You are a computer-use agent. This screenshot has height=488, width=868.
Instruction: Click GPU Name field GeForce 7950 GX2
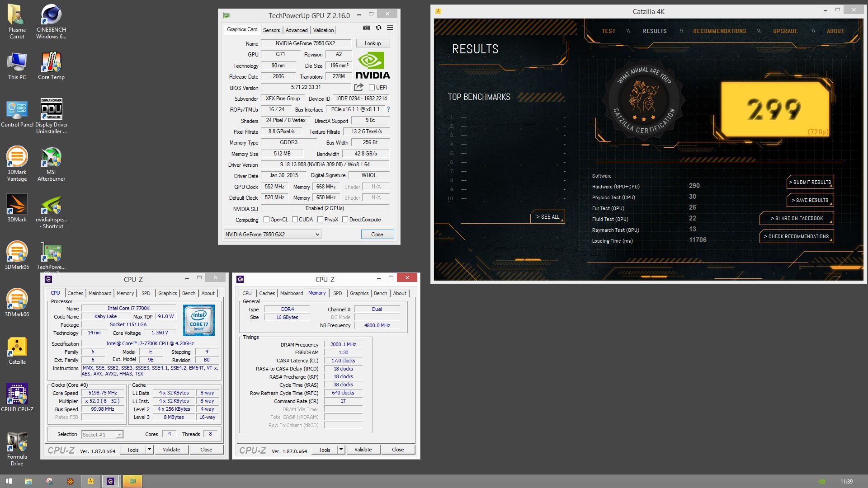306,43
